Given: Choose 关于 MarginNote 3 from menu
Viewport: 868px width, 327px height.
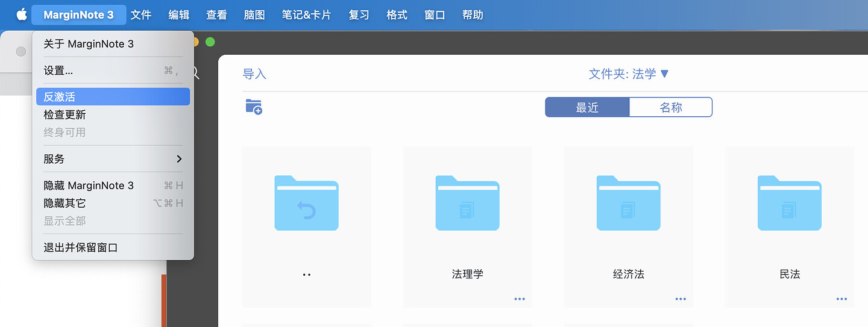Looking at the screenshot, I should click(113, 44).
